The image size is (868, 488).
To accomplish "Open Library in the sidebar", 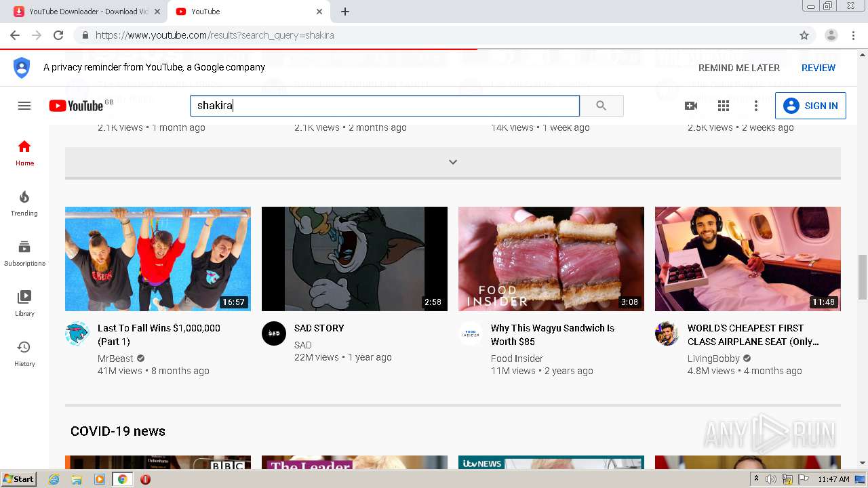I will click(24, 304).
